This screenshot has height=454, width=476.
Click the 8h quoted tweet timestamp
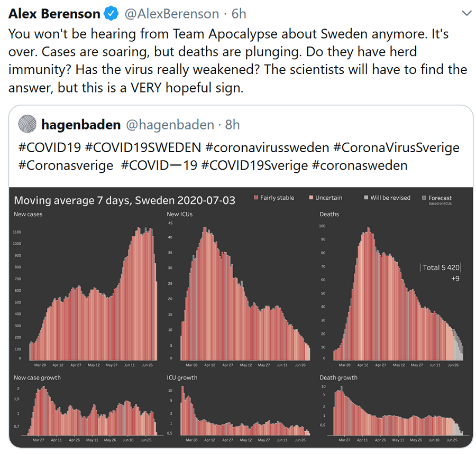(232, 125)
